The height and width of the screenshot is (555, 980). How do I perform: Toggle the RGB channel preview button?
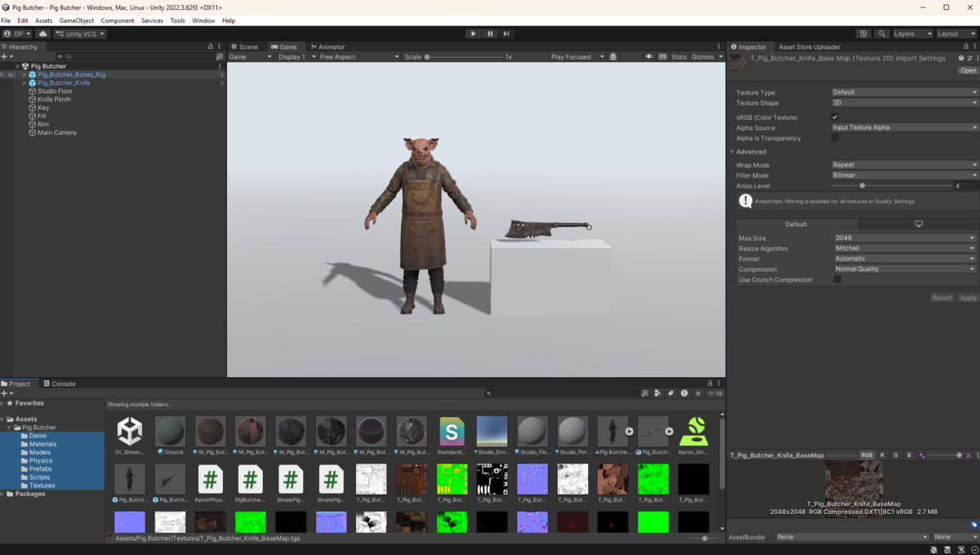866,455
